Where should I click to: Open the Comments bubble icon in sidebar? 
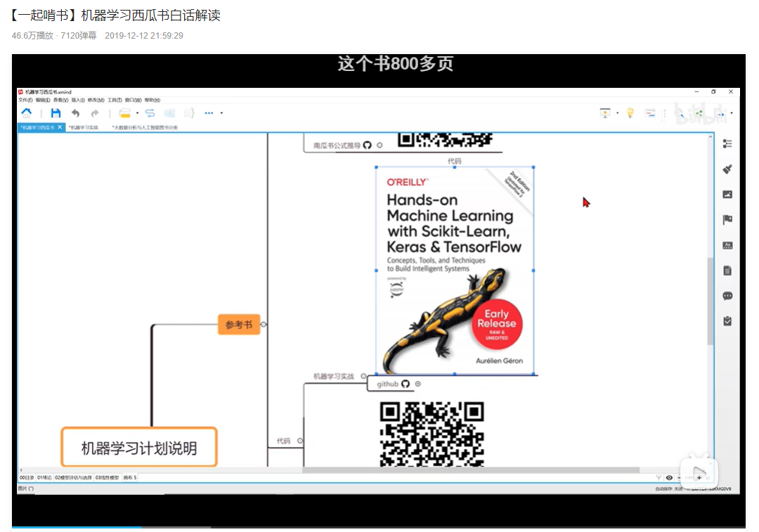727,296
